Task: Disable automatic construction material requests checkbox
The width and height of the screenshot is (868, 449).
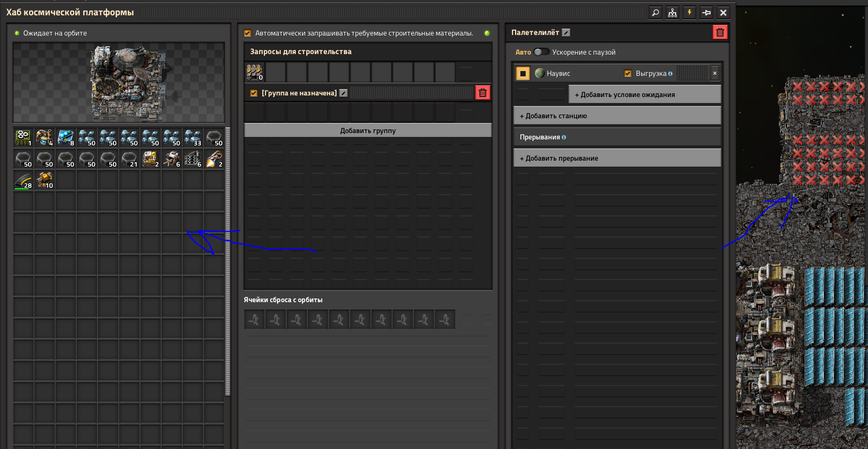Action: click(247, 33)
